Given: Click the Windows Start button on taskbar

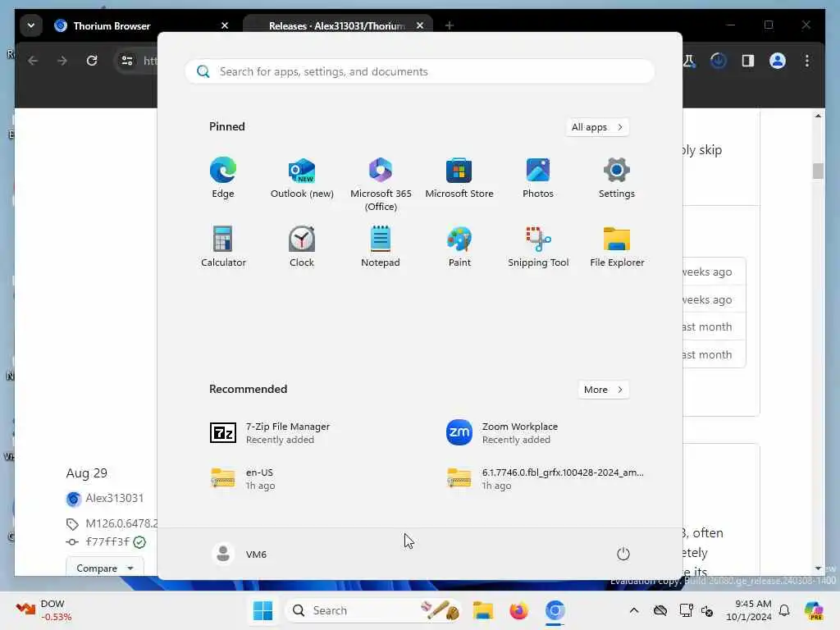Looking at the screenshot, I should (262, 610).
